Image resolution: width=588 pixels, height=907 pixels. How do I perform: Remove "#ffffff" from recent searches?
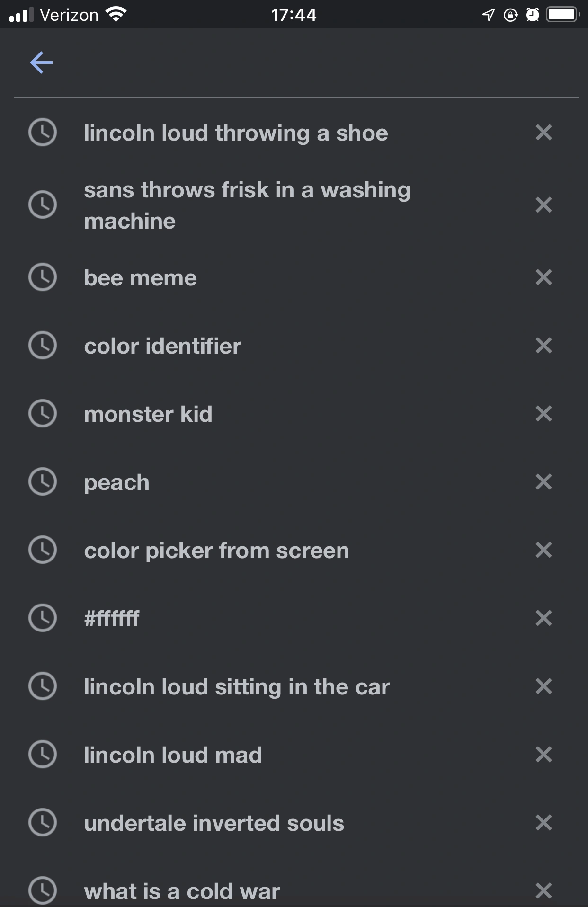[x=543, y=618]
